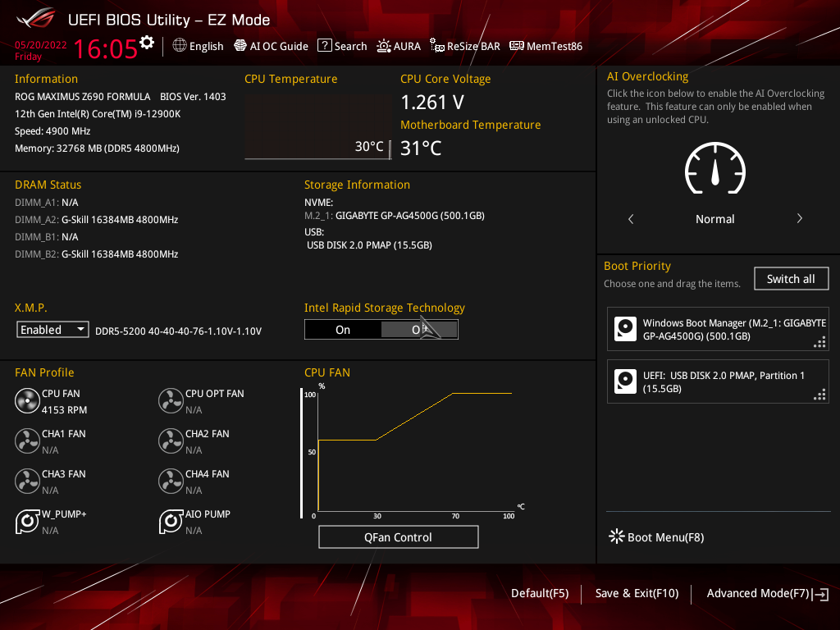Image resolution: width=840 pixels, height=630 pixels.
Task: Click the W_PUMP+ pump icon
Action: [27, 521]
